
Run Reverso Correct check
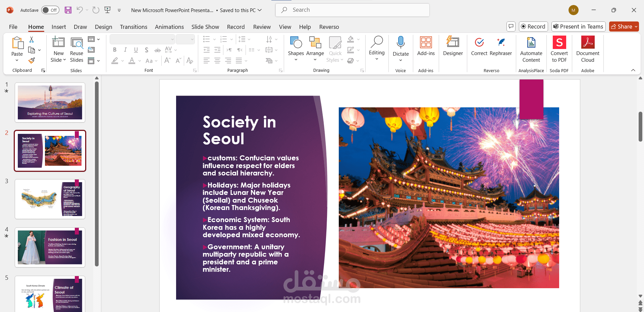click(479, 46)
